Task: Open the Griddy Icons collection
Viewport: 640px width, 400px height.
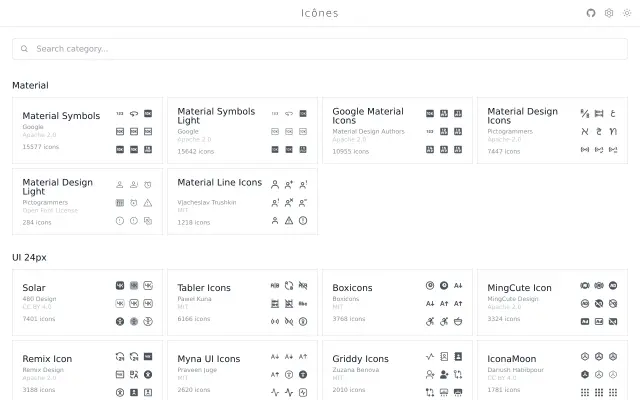Action: click(397, 371)
